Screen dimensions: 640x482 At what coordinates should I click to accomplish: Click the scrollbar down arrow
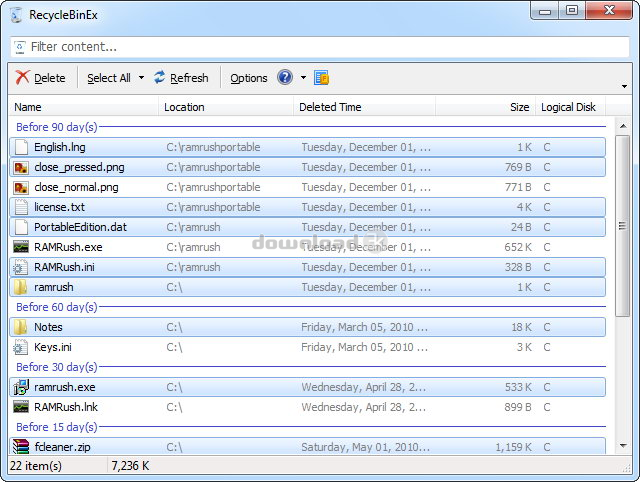click(x=623, y=446)
